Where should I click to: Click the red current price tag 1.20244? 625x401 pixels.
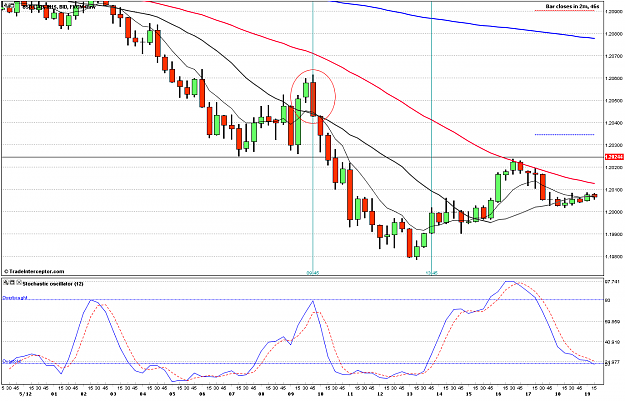point(614,157)
